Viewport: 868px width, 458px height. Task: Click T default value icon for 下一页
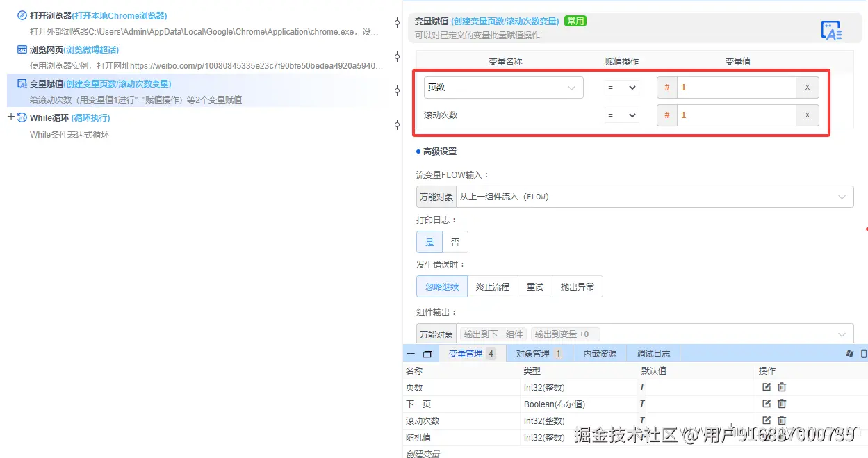642,404
